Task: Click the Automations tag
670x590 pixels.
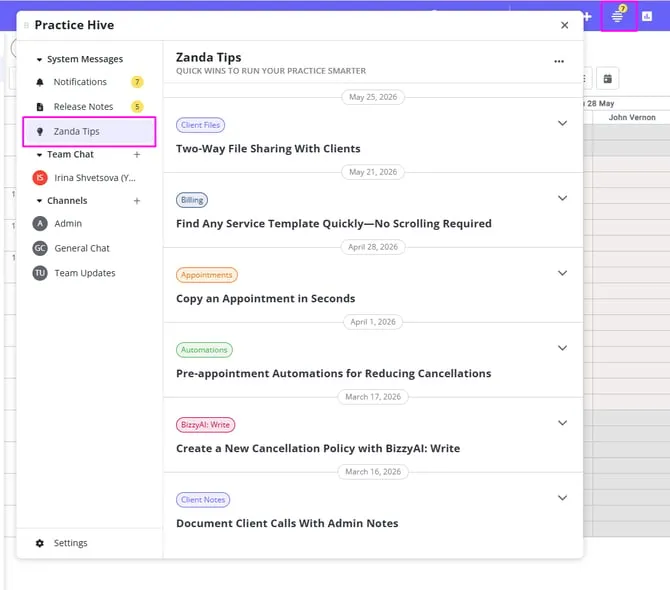Action: [x=204, y=350]
